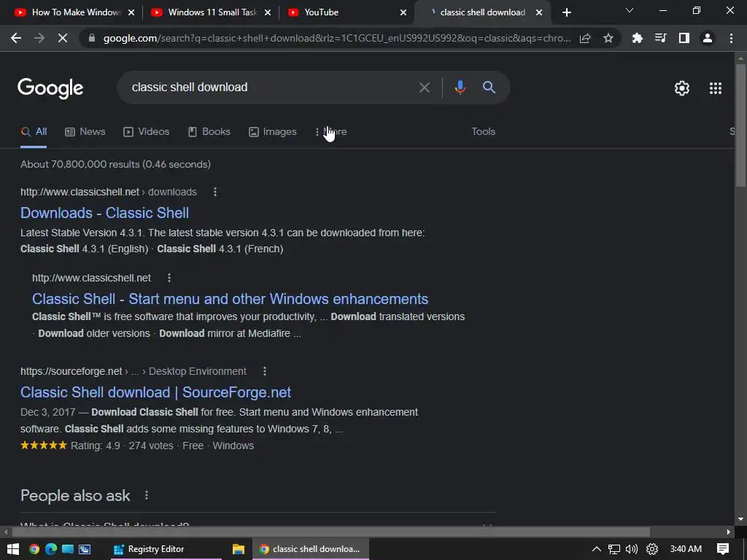Launch Microsoft Edge from taskbar
This screenshot has width=747, height=560.
51,549
